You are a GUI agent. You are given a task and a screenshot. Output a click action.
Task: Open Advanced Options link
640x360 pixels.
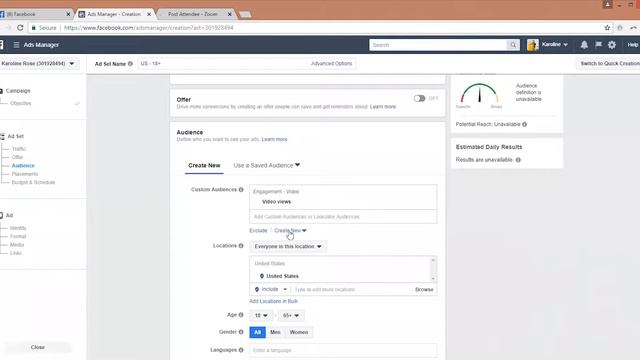coord(331,64)
